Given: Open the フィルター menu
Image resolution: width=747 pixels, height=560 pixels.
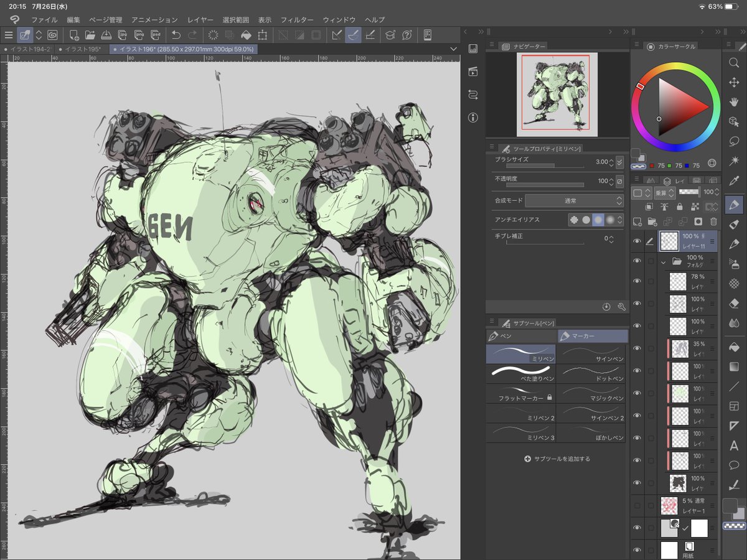Looking at the screenshot, I should [x=297, y=20].
